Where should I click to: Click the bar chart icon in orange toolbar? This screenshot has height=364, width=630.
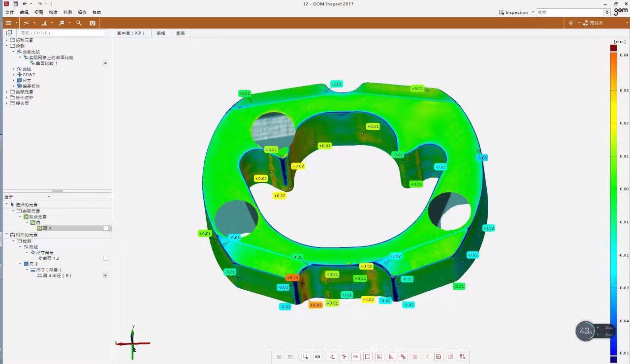click(x=44, y=23)
